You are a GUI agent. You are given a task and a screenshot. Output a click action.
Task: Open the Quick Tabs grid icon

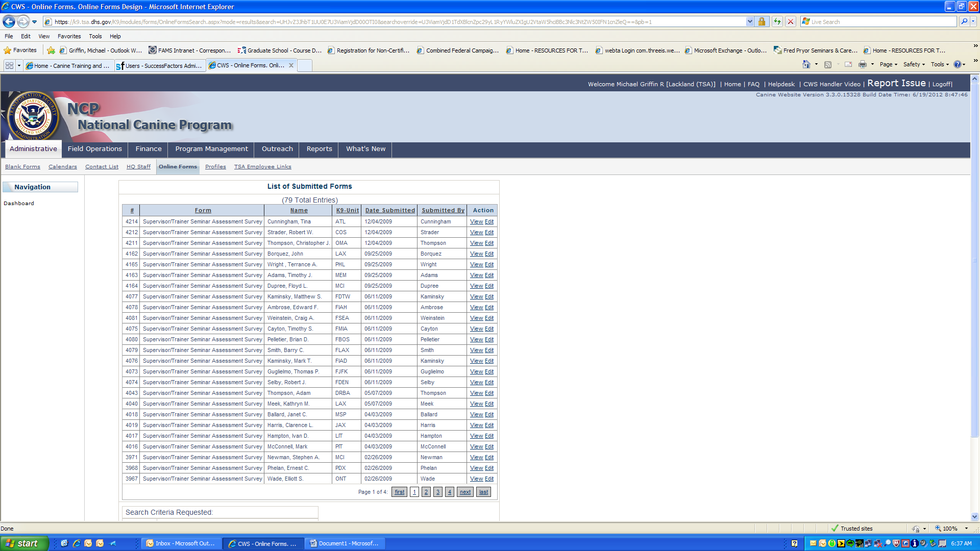pyautogui.click(x=9, y=65)
